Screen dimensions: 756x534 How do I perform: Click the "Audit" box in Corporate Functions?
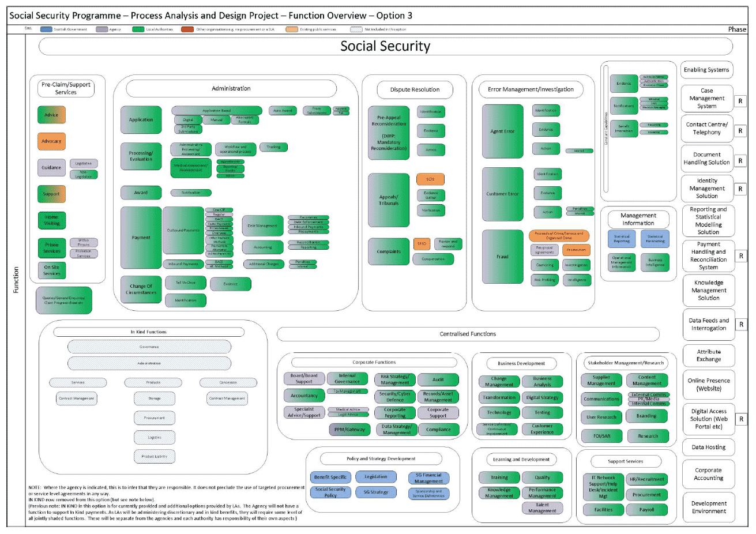point(438,380)
